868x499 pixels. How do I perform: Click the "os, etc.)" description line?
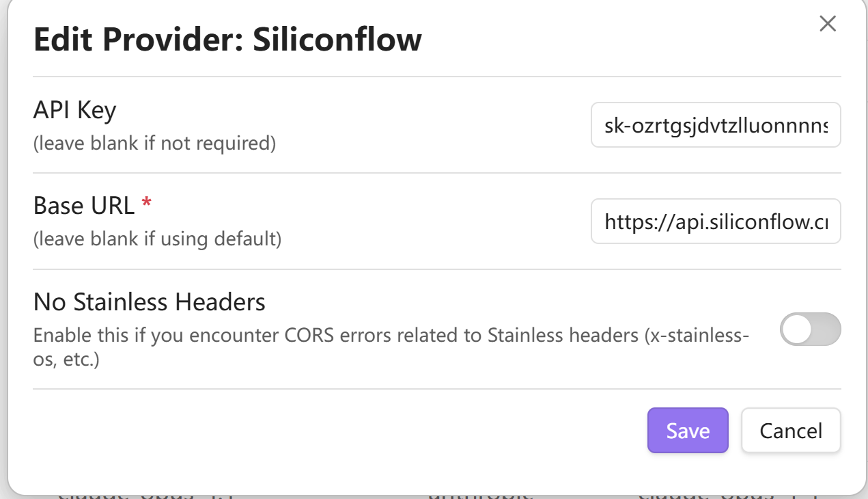(66, 360)
